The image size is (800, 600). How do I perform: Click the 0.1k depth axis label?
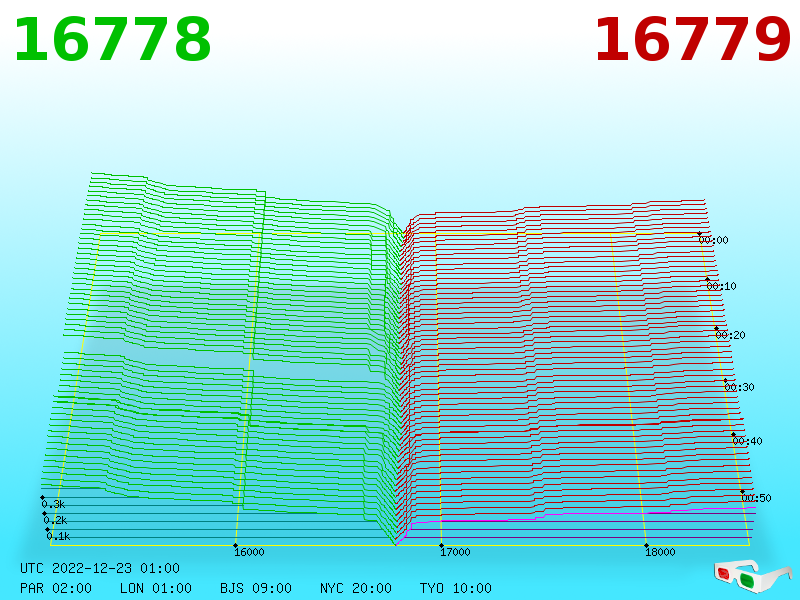59,536
